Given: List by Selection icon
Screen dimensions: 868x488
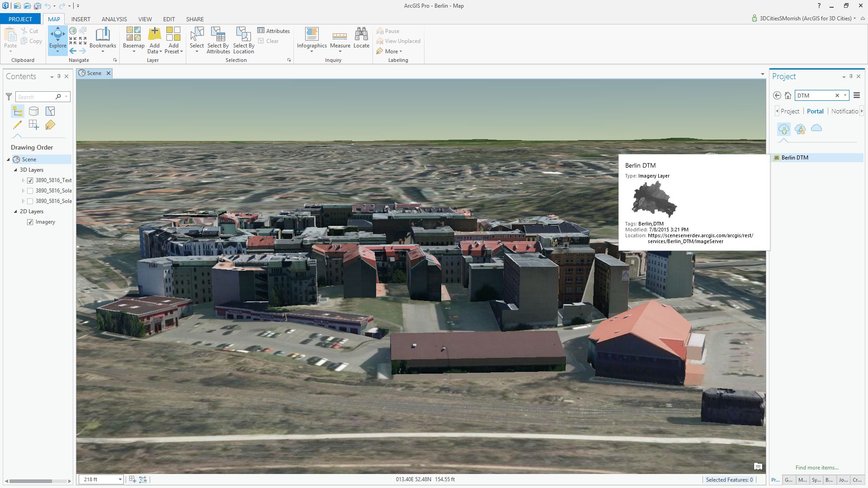Looking at the screenshot, I should (50, 111).
